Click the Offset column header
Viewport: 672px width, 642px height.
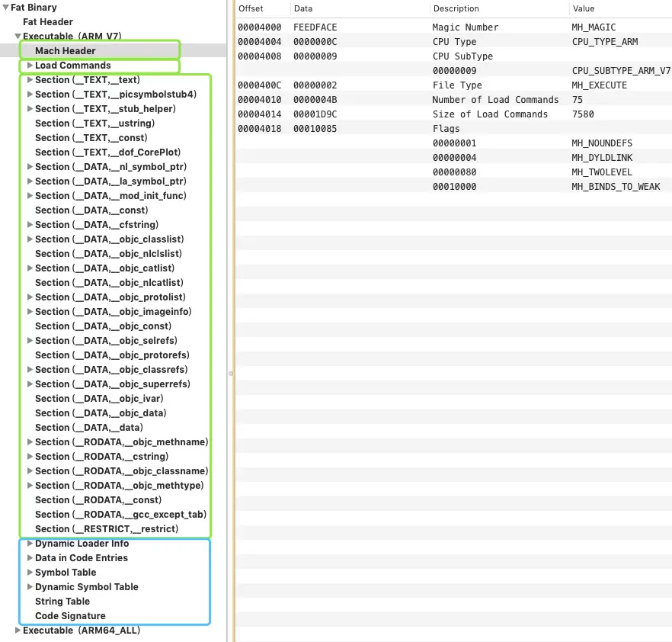point(251,8)
